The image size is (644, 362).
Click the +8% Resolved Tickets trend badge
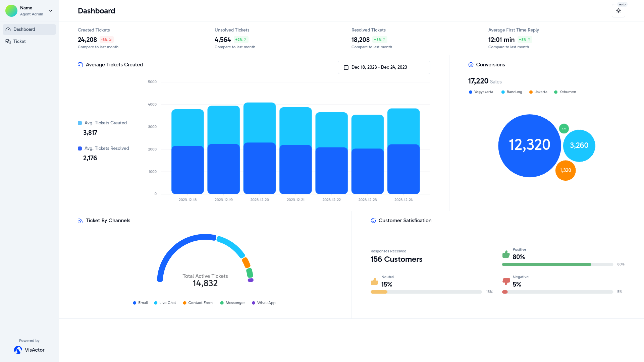pos(380,40)
